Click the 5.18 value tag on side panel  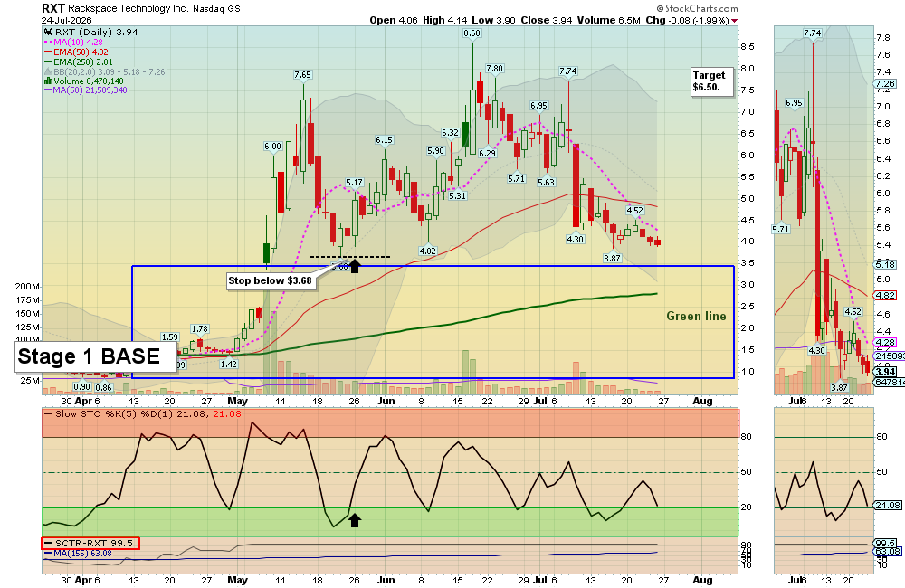tap(885, 264)
